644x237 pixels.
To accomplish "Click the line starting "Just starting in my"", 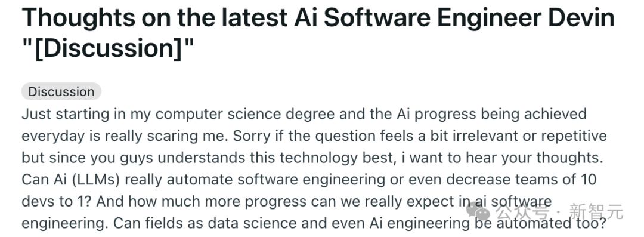I will 304,114.
